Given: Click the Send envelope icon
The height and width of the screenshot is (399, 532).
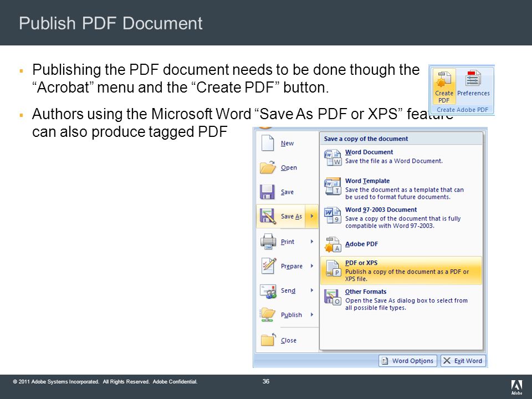Looking at the screenshot, I should point(268,291).
